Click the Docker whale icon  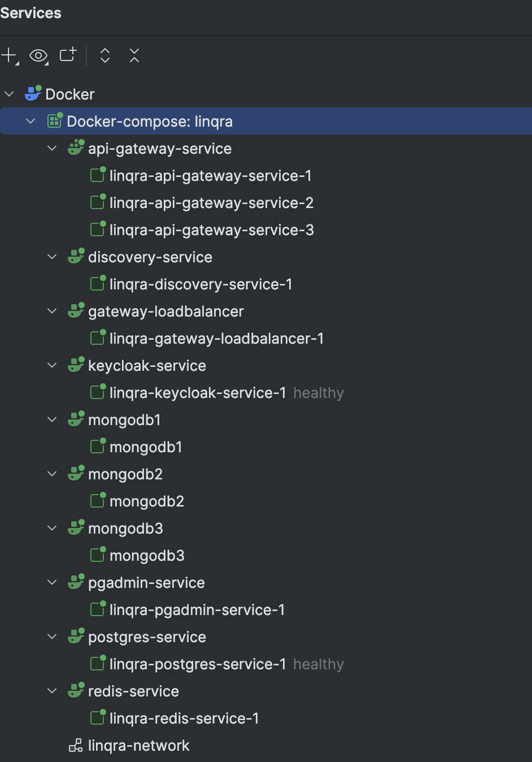click(x=33, y=93)
